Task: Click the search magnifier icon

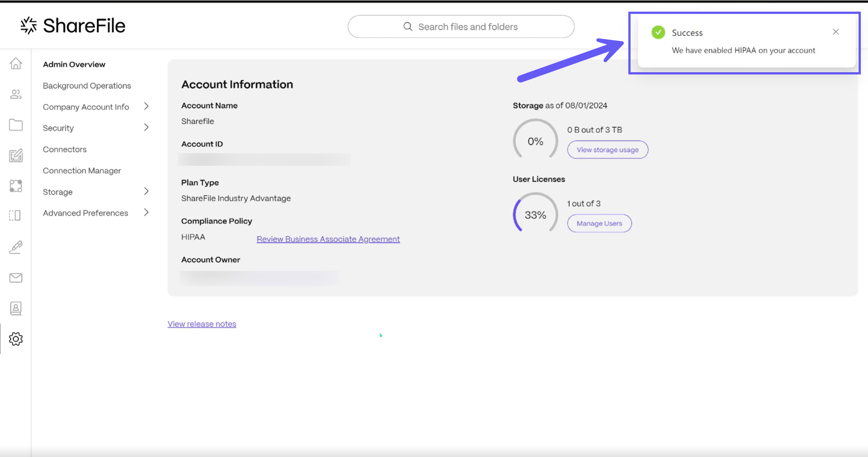Action: click(408, 26)
